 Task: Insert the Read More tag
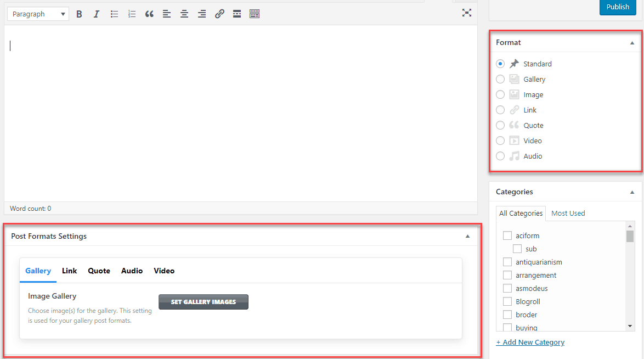coord(237,14)
